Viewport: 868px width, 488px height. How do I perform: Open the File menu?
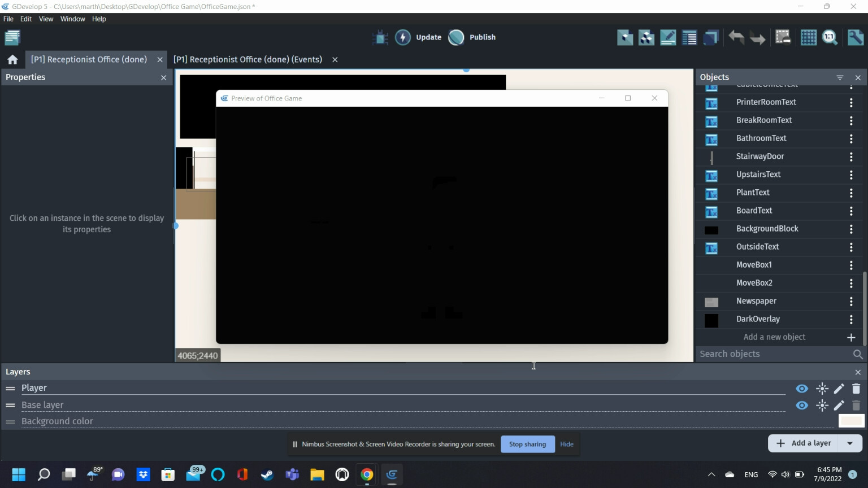[x=8, y=19]
